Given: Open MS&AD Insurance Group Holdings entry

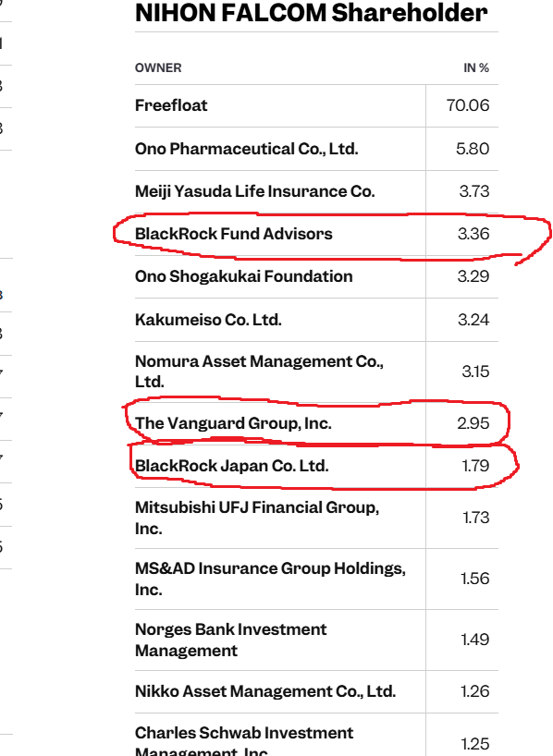Looking at the screenshot, I should tap(270, 579).
